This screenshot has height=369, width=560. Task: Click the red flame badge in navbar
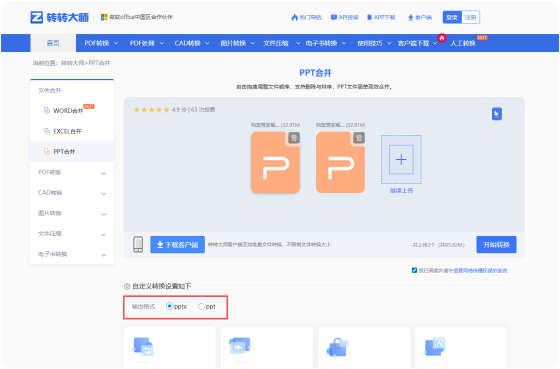coord(442,38)
